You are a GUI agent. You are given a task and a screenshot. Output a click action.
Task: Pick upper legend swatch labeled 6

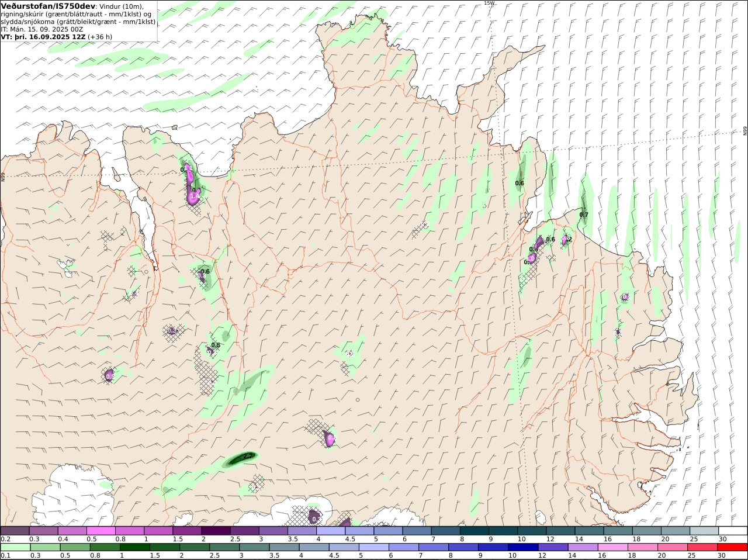pyautogui.click(x=417, y=531)
